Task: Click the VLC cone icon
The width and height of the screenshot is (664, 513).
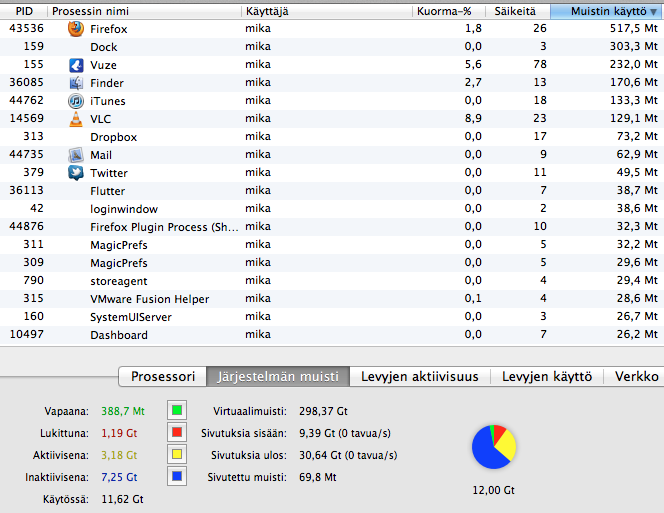Action: coord(76,119)
